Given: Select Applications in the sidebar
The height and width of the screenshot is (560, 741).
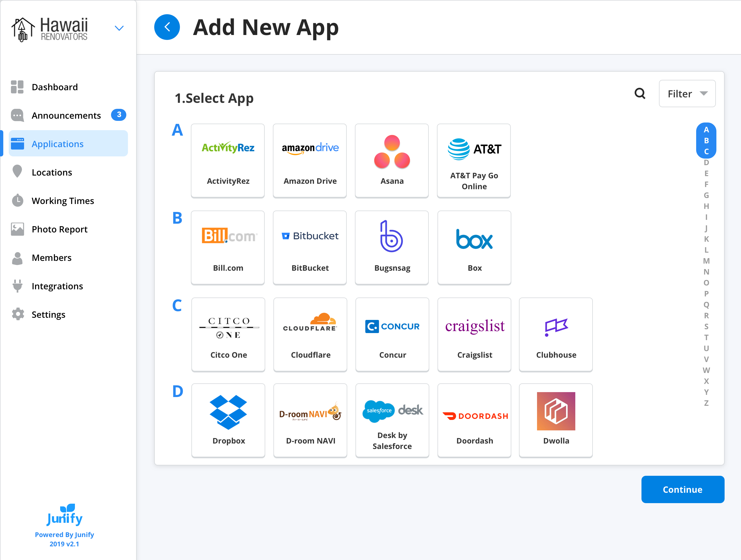Looking at the screenshot, I should [x=68, y=144].
